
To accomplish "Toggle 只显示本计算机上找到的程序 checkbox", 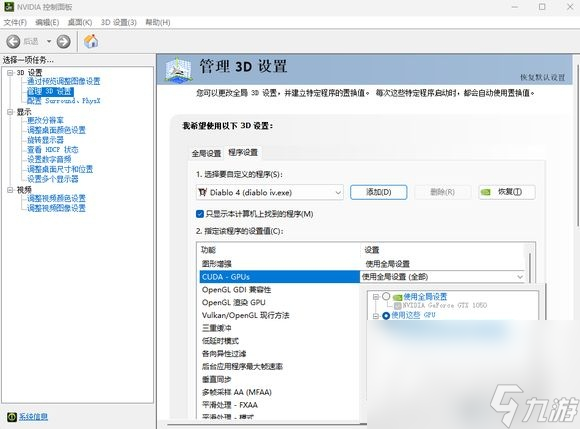I will coord(200,214).
